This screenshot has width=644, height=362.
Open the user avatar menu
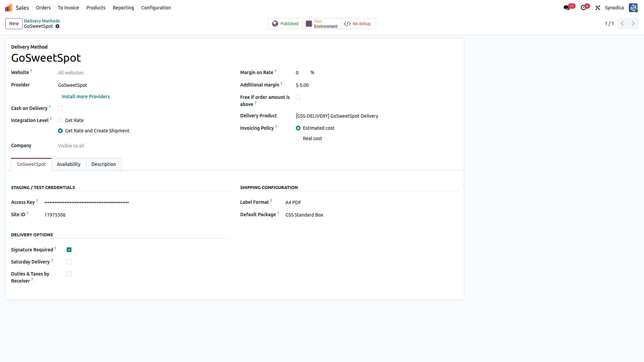633,8
